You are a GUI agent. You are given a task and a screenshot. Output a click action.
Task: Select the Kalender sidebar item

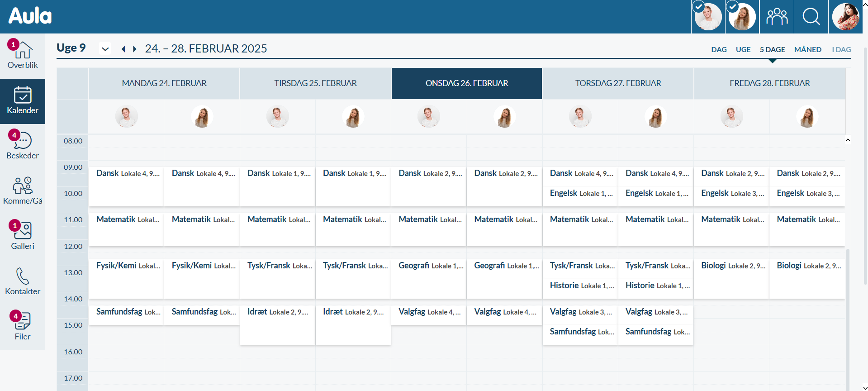pyautogui.click(x=23, y=101)
